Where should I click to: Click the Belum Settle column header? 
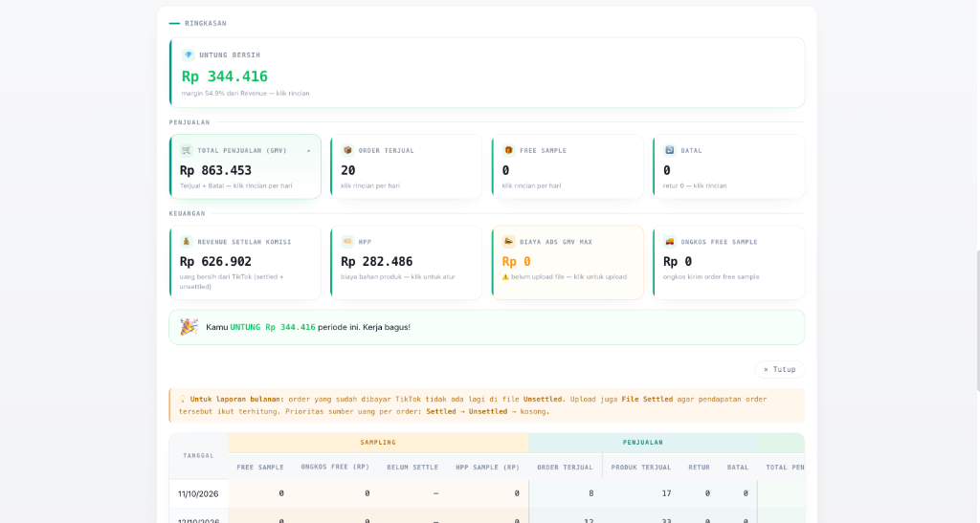tap(412, 467)
